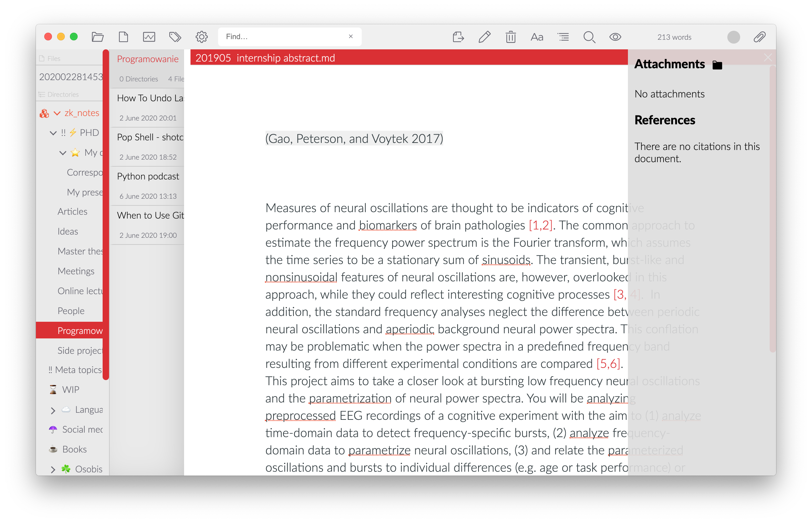Open the Python podcast note
This screenshot has width=812, height=523.
point(147,186)
